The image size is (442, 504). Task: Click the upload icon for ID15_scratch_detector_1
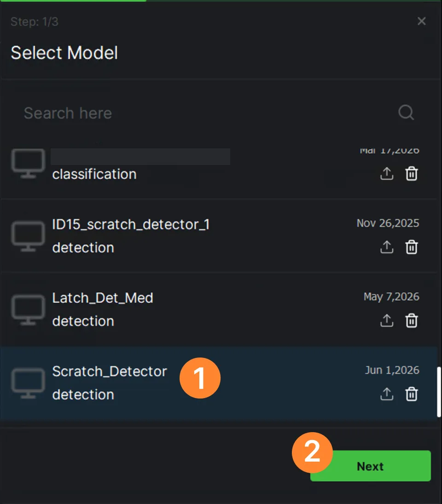click(x=387, y=247)
